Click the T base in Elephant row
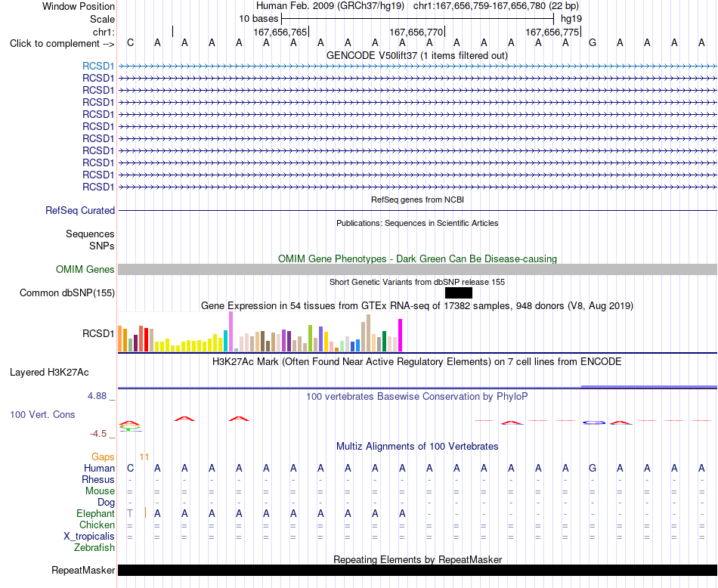The width and height of the screenshot is (718, 588). [x=130, y=513]
